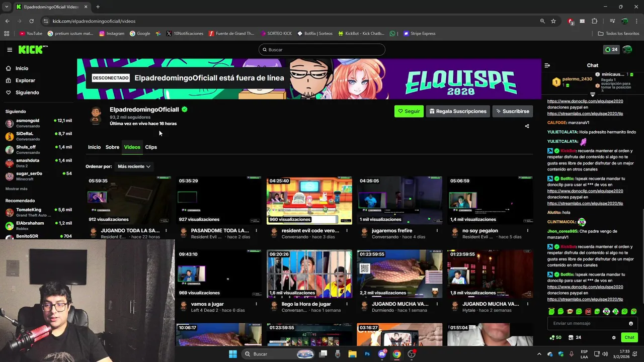Open Photoshop from the Windows taskbar

pyautogui.click(x=367, y=354)
